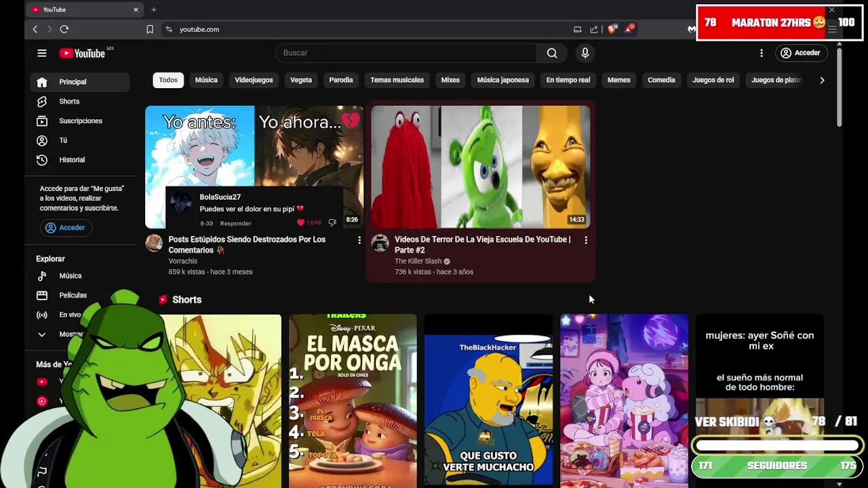Click the browser forward arrow
The image size is (868, 488).
50,29
